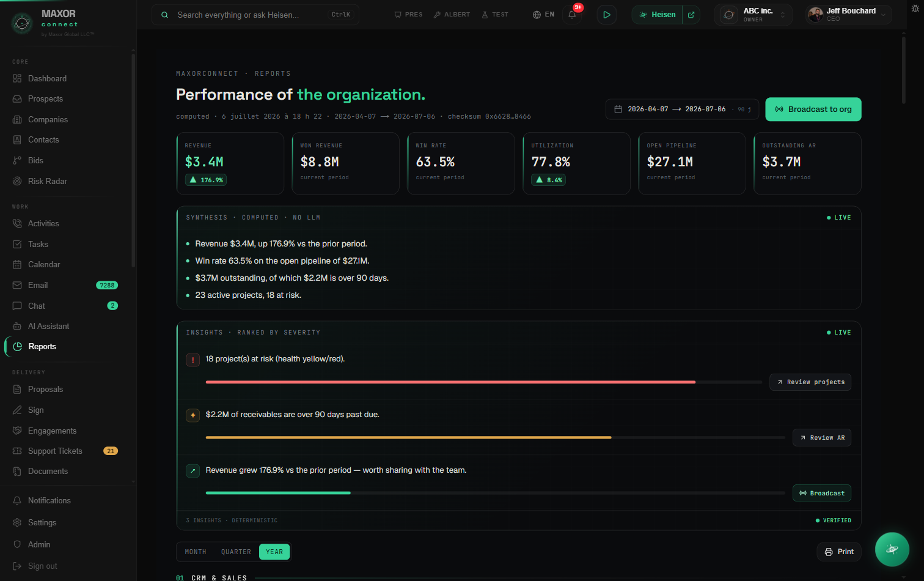Screen dimensions: 924x581
Task: Open Proposals document icon
Action: tap(17, 390)
